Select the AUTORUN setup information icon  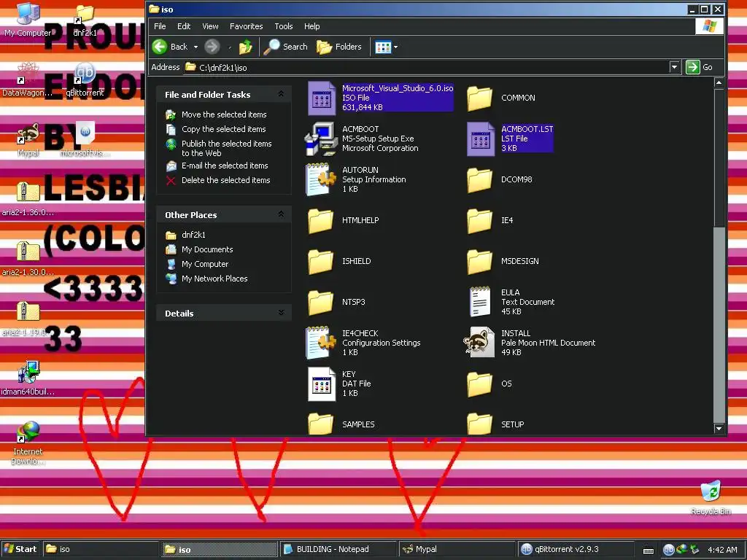click(321, 179)
